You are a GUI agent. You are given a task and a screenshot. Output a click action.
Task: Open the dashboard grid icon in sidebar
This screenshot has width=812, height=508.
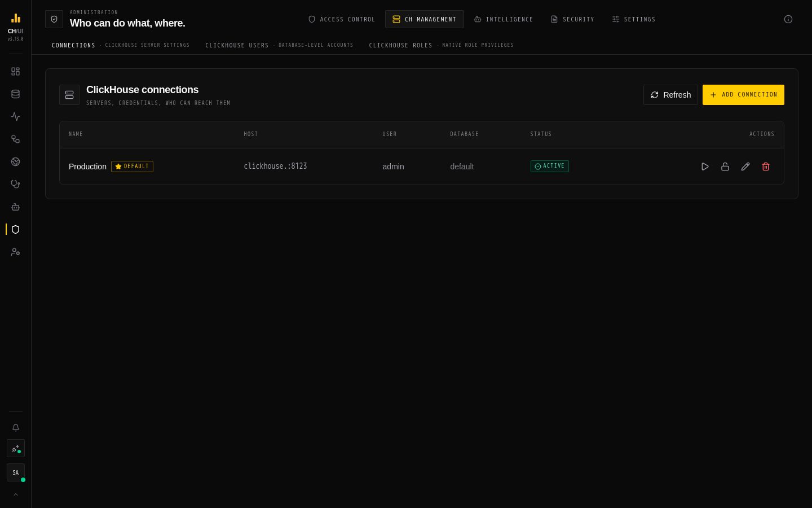15,72
